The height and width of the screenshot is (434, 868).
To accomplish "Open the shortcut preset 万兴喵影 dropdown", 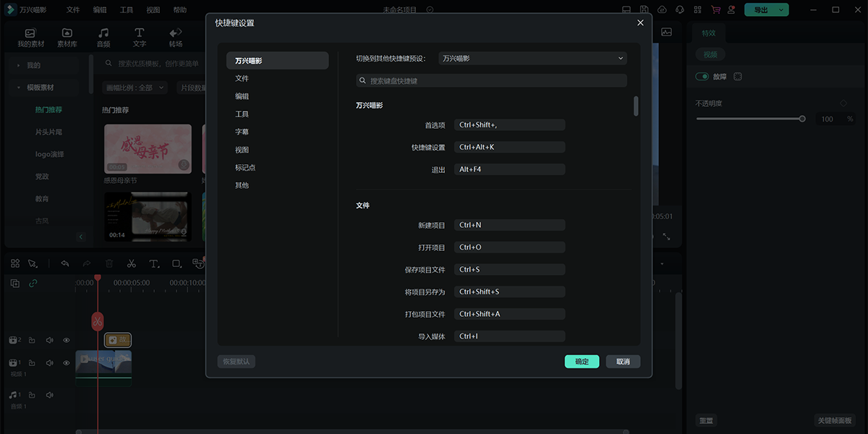I will (x=532, y=59).
